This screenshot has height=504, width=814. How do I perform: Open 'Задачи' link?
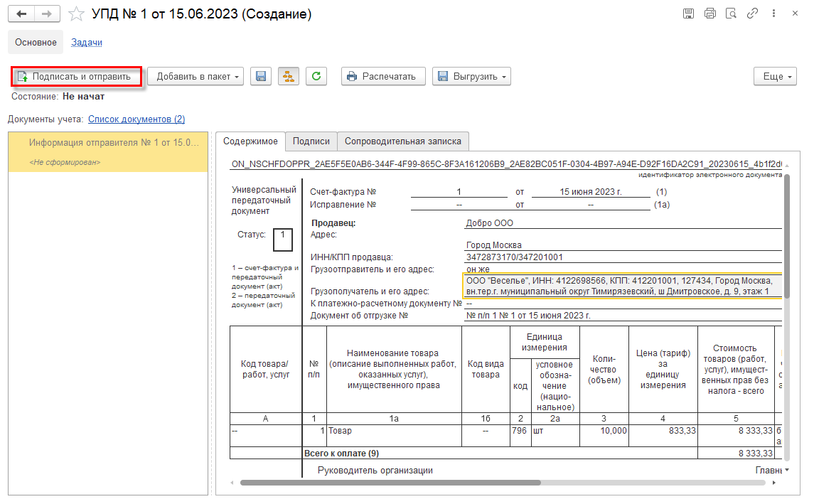(x=87, y=42)
